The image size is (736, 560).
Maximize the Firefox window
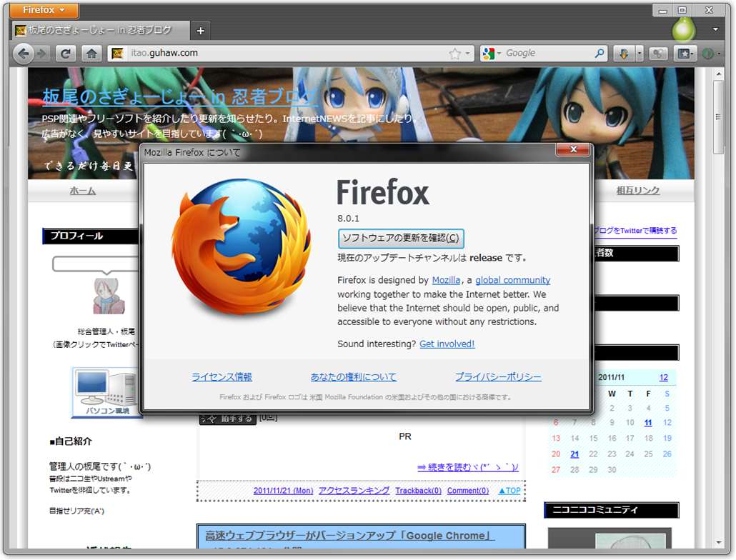coord(682,10)
